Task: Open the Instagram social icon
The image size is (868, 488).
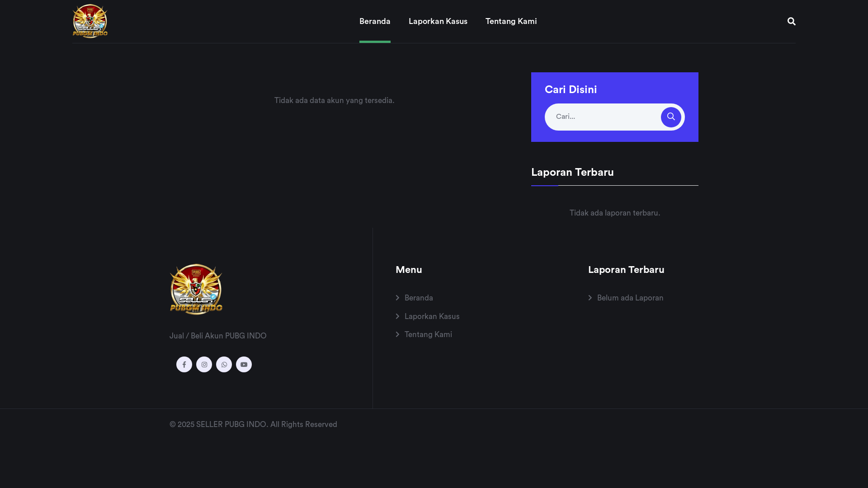Action: (x=204, y=364)
